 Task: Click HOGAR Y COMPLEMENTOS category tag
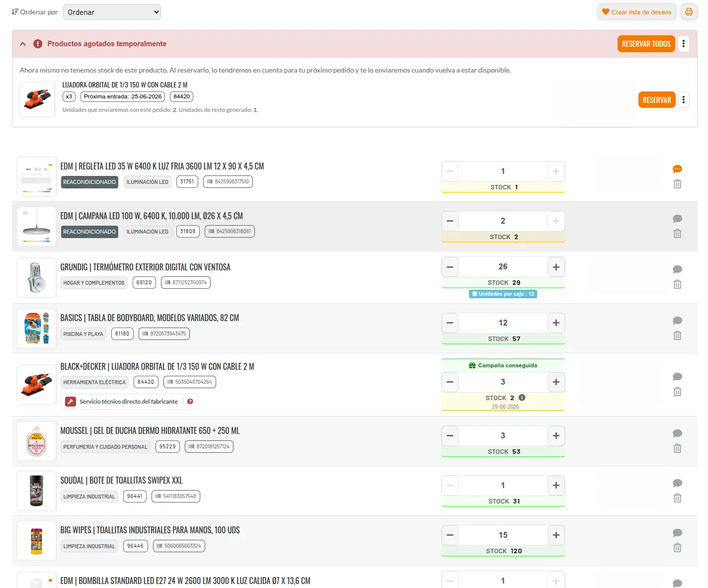click(94, 283)
